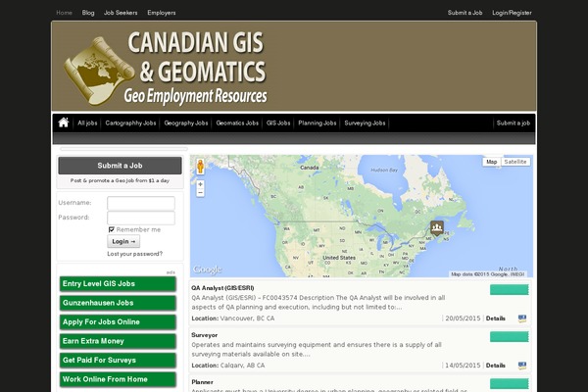Open the Blog menu item

[x=88, y=13]
